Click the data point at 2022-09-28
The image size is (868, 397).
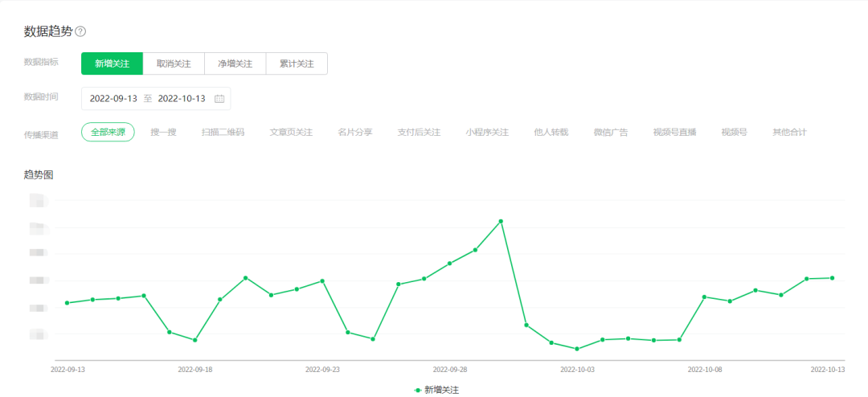click(x=449, y=264)
